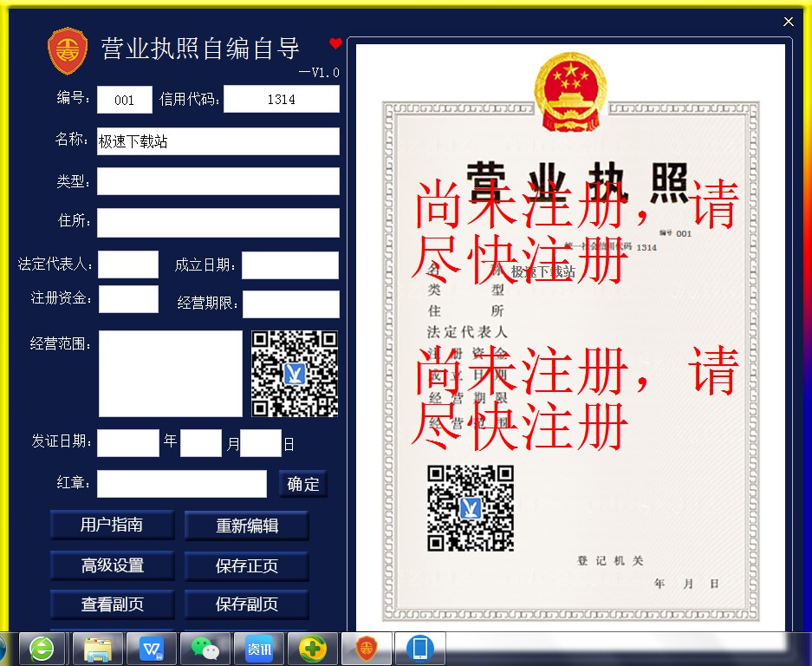Click the QR code on license preview

[x=471, y=508]
